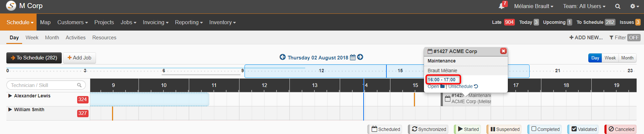Open the Invoicing dropdown menu
644x134 pixels.
[156, 22]
